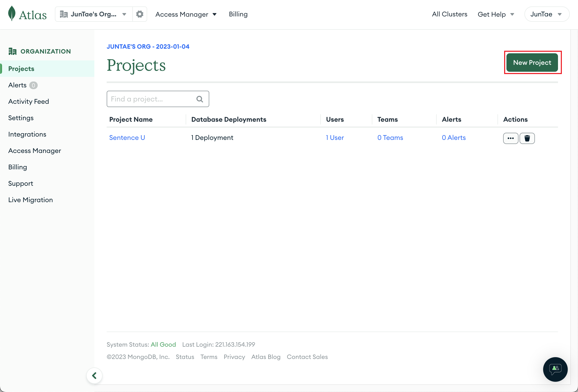
Task: Open the JunTae user account menu
Action: pyautogui.click(x=546, y=14)
